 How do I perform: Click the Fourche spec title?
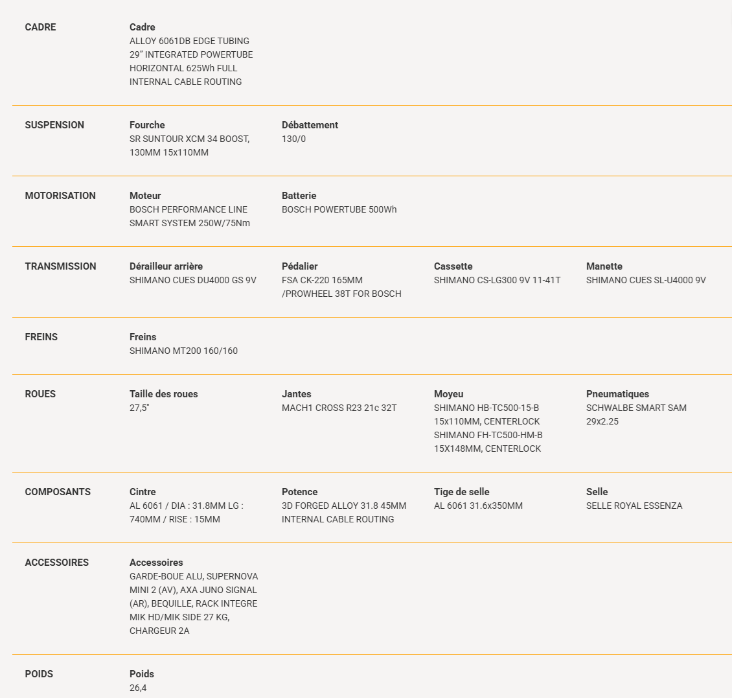pyautogui.click(x=147, y=125)
